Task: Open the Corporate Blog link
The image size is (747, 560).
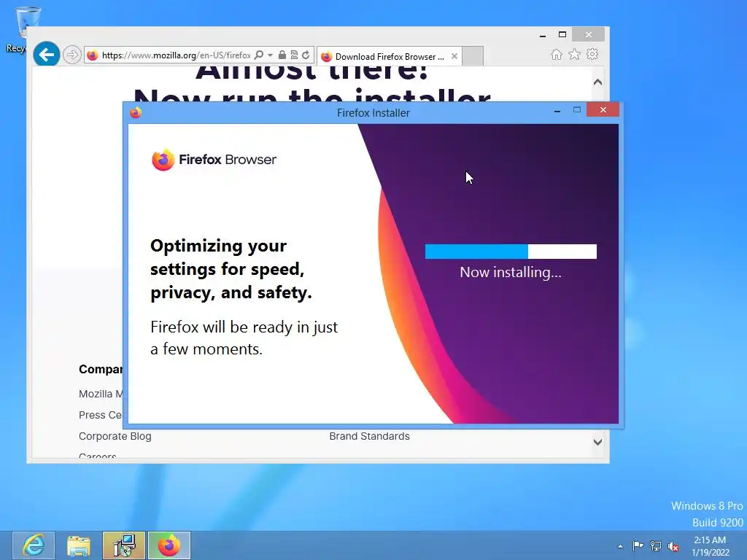Action: click(x=115, y=436)
